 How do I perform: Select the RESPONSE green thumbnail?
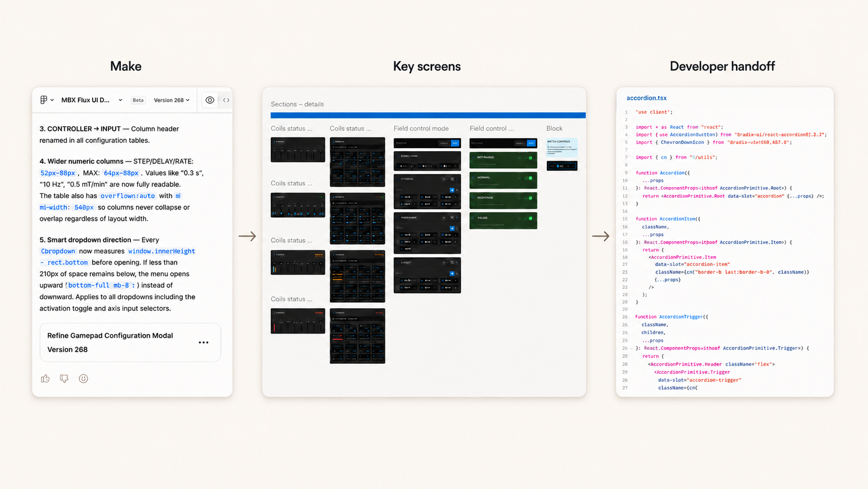[x=503, y=201]
